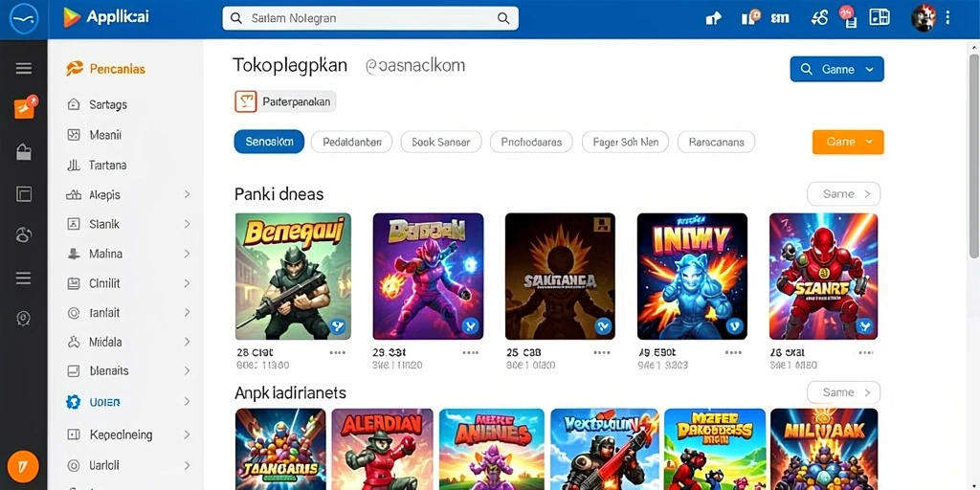Open the shopping bag icon in left rail

(x=24, y=152)
